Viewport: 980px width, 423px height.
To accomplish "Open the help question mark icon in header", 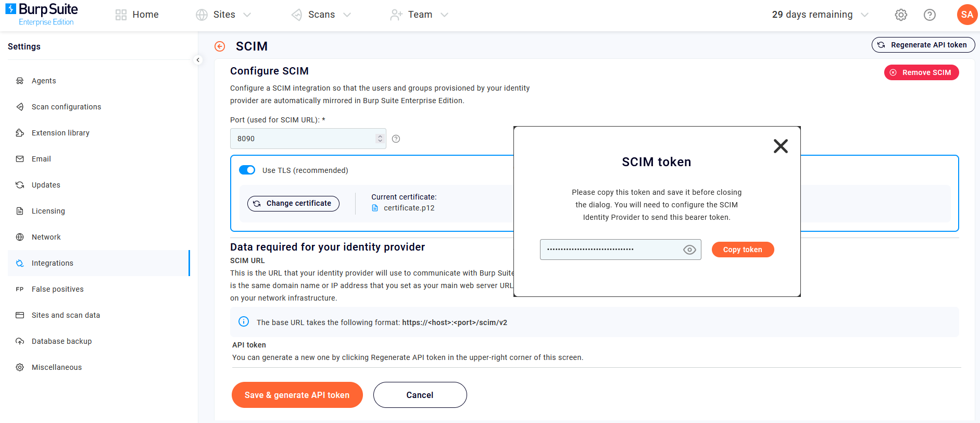I will (929, 15).
